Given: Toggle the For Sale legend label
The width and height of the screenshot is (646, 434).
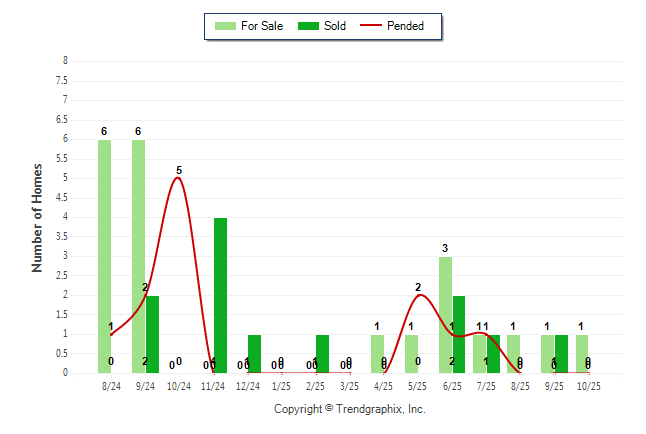Looking at the screenshot, I should pos(262,26).
